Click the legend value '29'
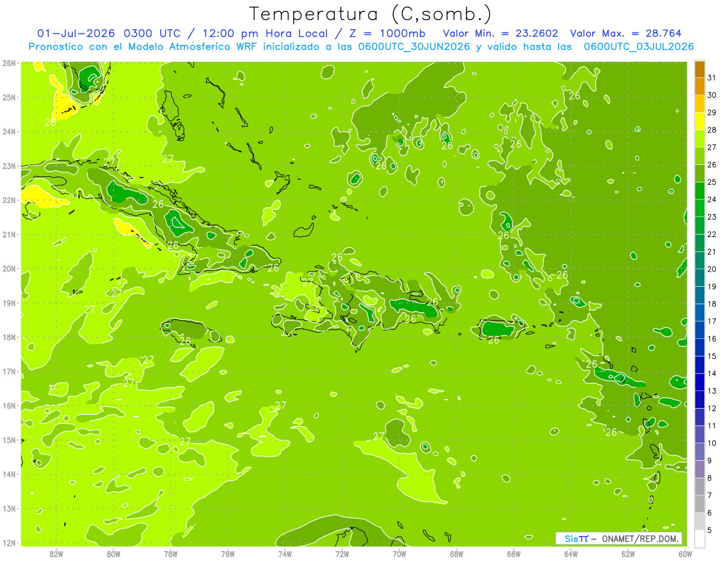Viewport: 728px width, 562px height. (x=712, y=113)
